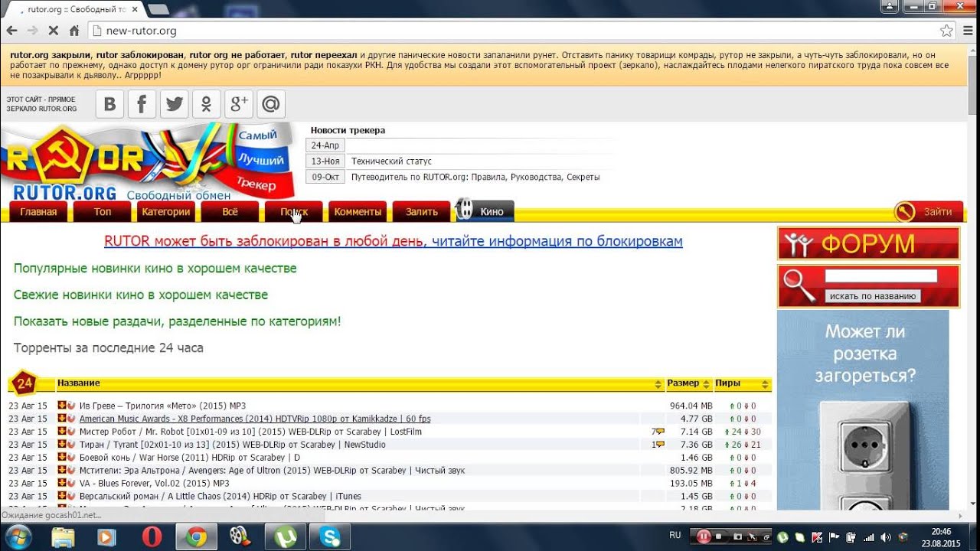
Task: Open Windows Start button
Action: coord(18,536)
